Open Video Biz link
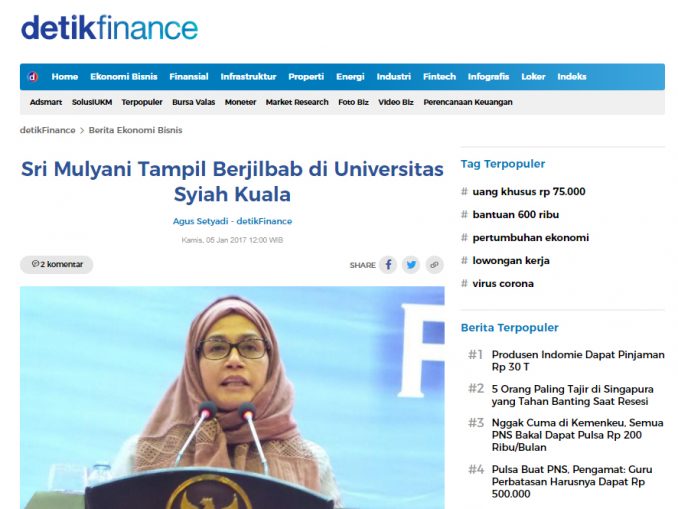The width and height of the screenshot is (678, 509). click(x=396, y=102)
